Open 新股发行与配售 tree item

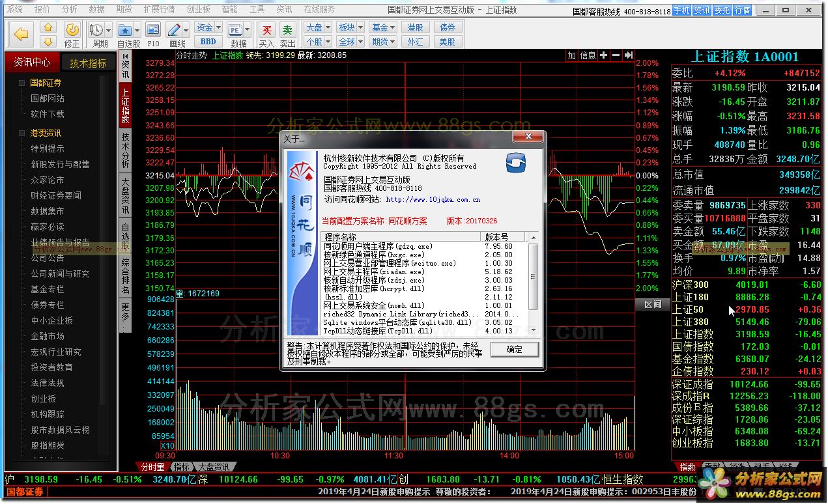click(60, 164)
